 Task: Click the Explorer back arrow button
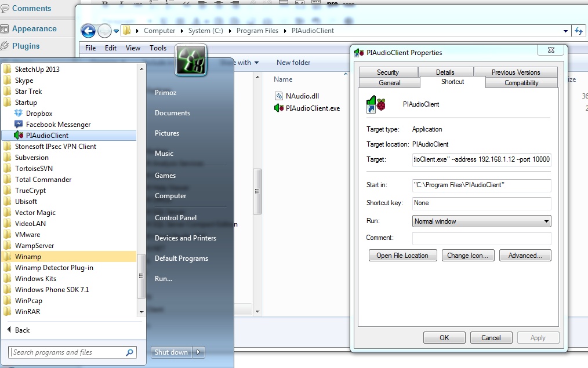89,31
